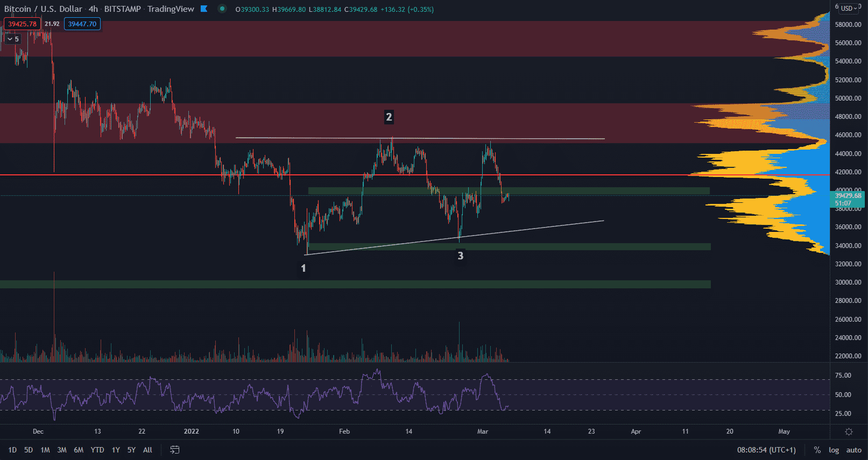Image resolution: width=868 pixels, height=460 pixels.
Task: Select the YTD time range
Action: coord(97,450)
